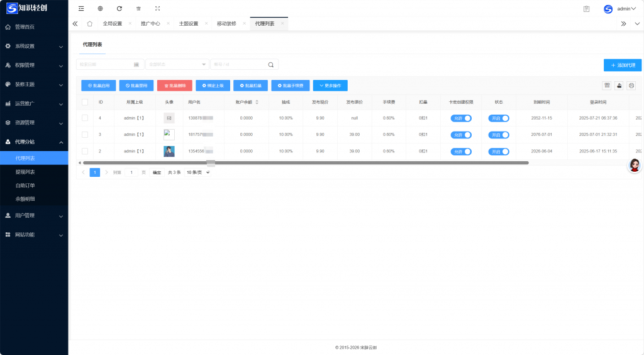This screenshot has width=644, height=355.
Task: Toggle the status switch for row ID 4
Action: pyautogui.click(x=499, y=118)
